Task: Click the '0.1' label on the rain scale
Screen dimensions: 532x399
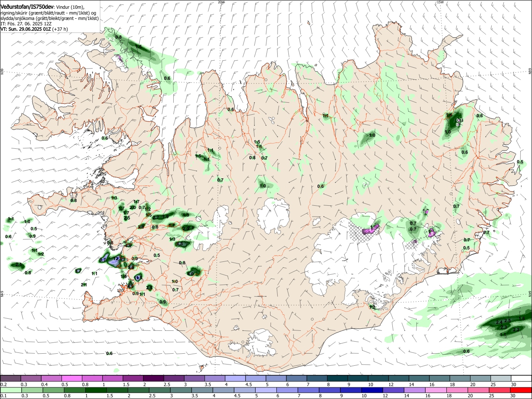Action: tap(3, 396)
